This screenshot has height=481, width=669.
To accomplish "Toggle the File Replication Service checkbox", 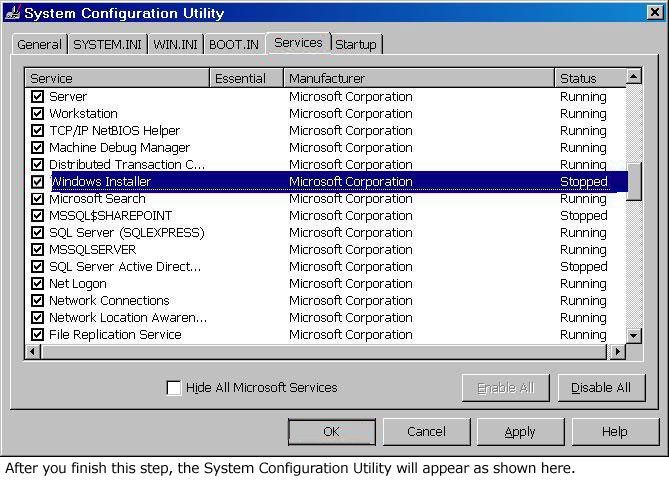I will click(38, 335).
